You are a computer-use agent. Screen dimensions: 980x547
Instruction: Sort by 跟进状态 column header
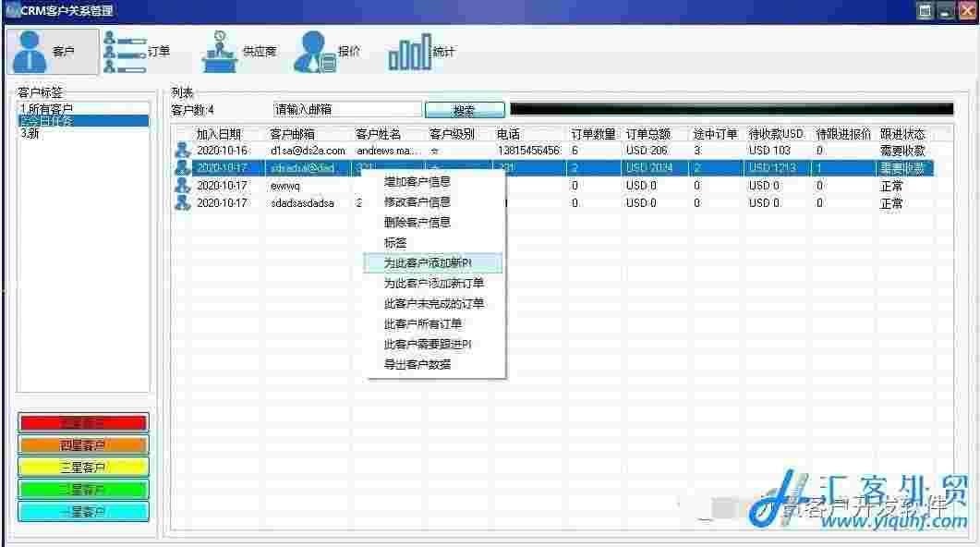[901, 134]
